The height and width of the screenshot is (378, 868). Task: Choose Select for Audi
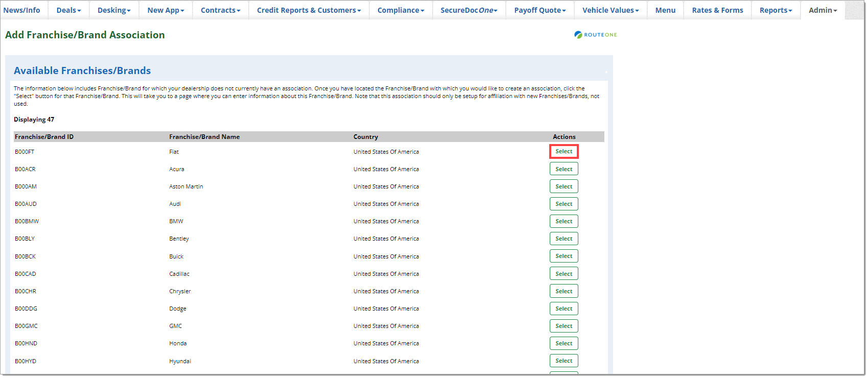click(564, 204)
